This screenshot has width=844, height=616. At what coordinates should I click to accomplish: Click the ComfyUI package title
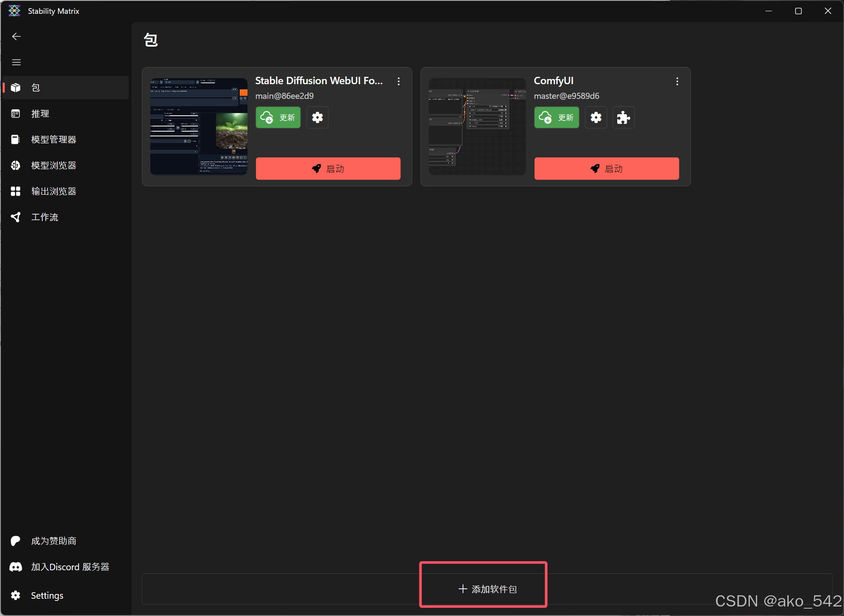[554, 81]
